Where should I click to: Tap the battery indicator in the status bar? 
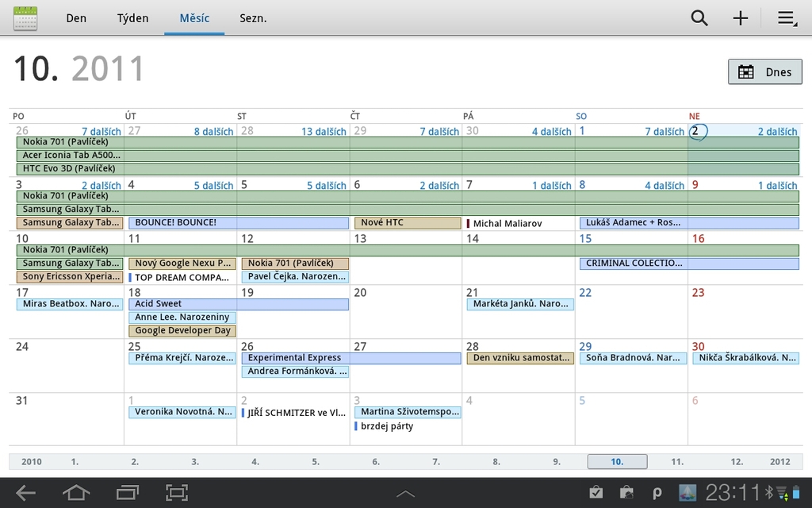(796, 492)
